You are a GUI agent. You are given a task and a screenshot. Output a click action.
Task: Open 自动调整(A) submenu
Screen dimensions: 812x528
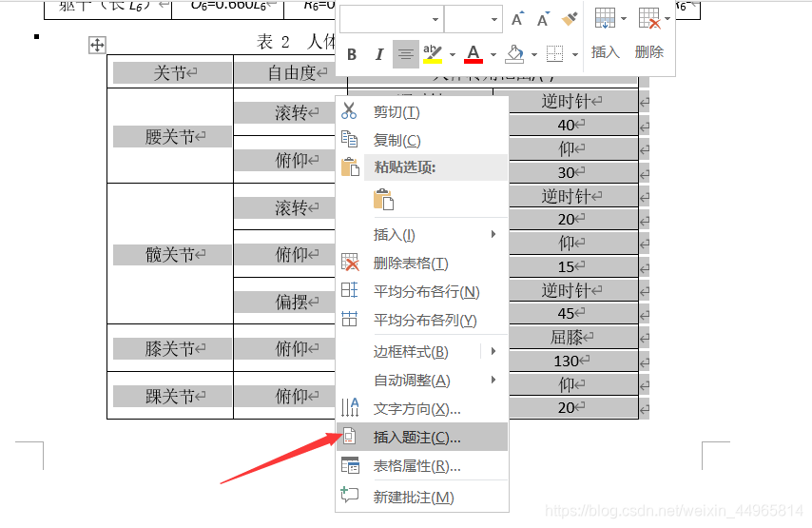[x=422, y=381]
